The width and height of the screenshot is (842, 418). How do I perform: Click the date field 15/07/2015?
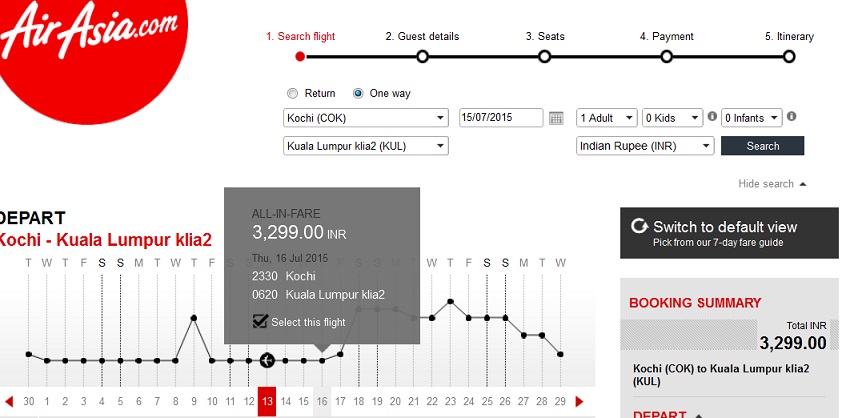501,118
